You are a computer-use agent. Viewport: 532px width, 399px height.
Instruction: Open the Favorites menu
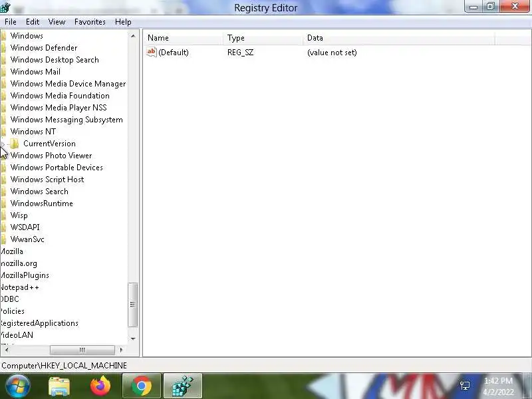point(90,22)
